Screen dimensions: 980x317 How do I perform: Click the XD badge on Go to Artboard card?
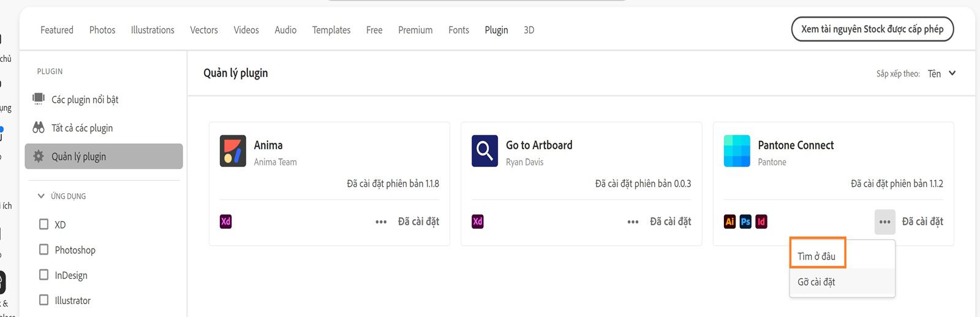point(478,222)
